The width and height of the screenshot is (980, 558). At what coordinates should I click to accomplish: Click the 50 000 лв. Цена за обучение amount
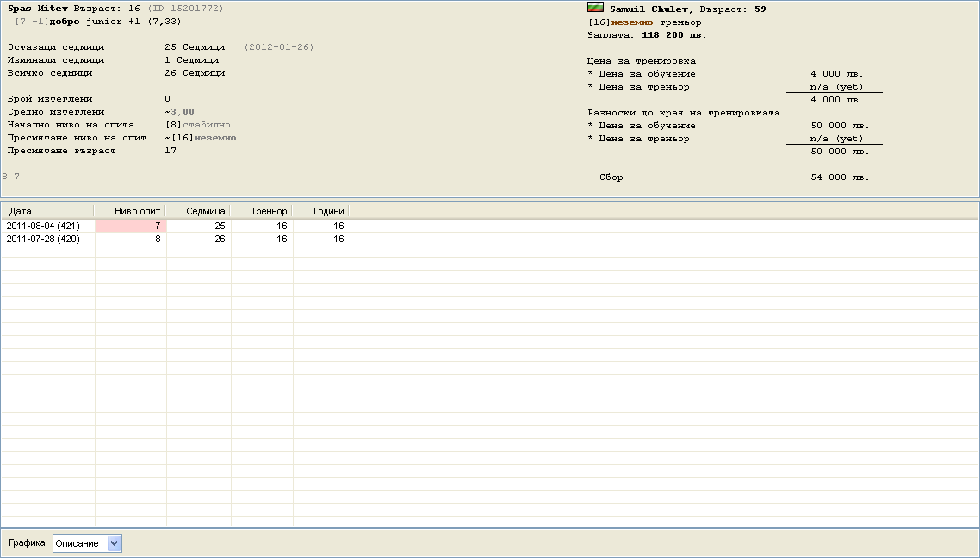[x=840, y=126]
